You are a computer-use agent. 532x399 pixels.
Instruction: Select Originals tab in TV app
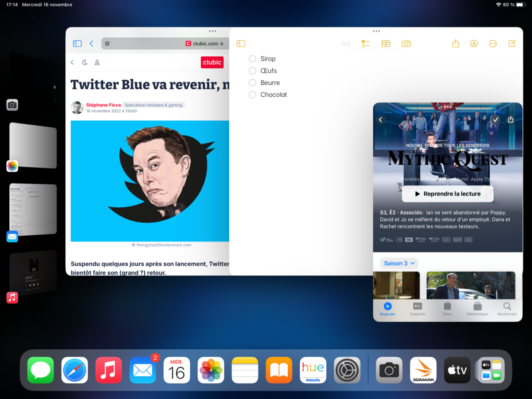pyautogui.click(x=418, y=309)
